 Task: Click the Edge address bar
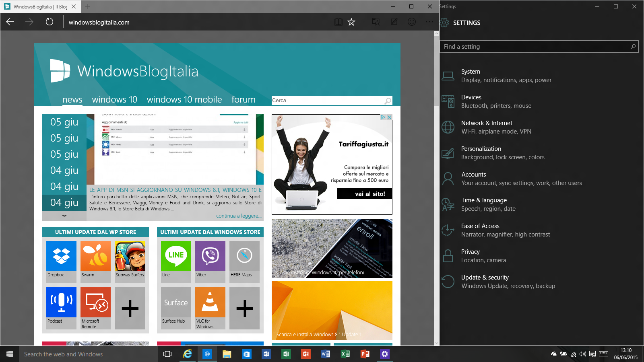(197, 23)
